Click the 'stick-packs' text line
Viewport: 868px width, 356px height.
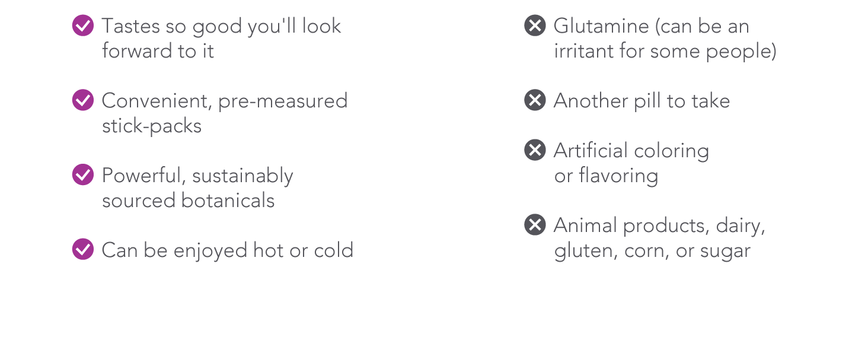tap(152, 126)
